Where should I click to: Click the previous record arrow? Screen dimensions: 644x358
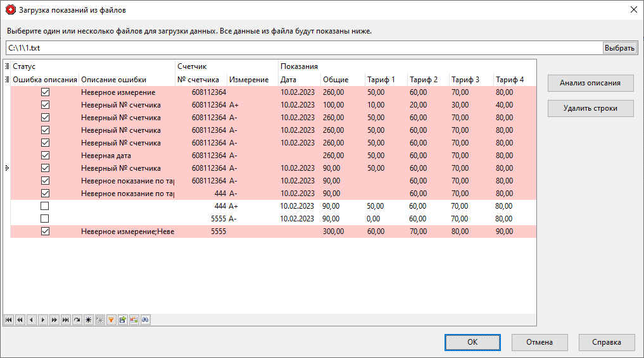coord(31,320)
